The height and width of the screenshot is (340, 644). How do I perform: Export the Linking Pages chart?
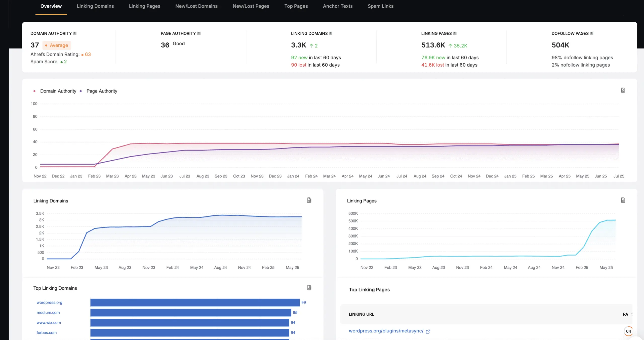623,200
